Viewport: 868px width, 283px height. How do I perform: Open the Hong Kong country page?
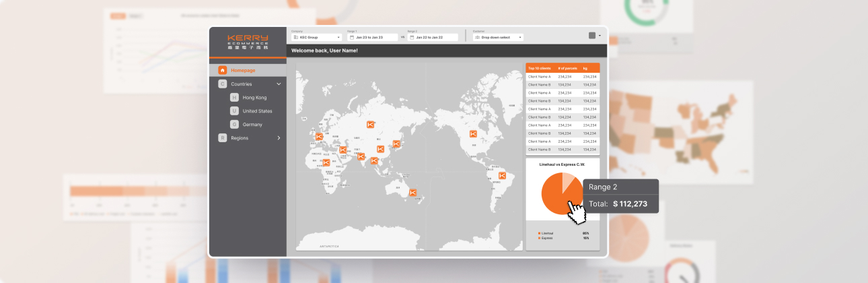click(x=254, y=98)
